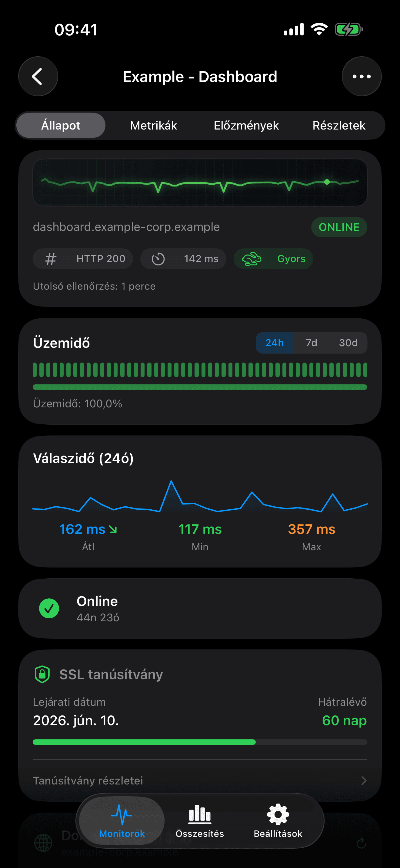The width and height of the screenshot is (400, 868).
Task: Expand Tanúsítvány részletei chevron
Action: (364, 781)
